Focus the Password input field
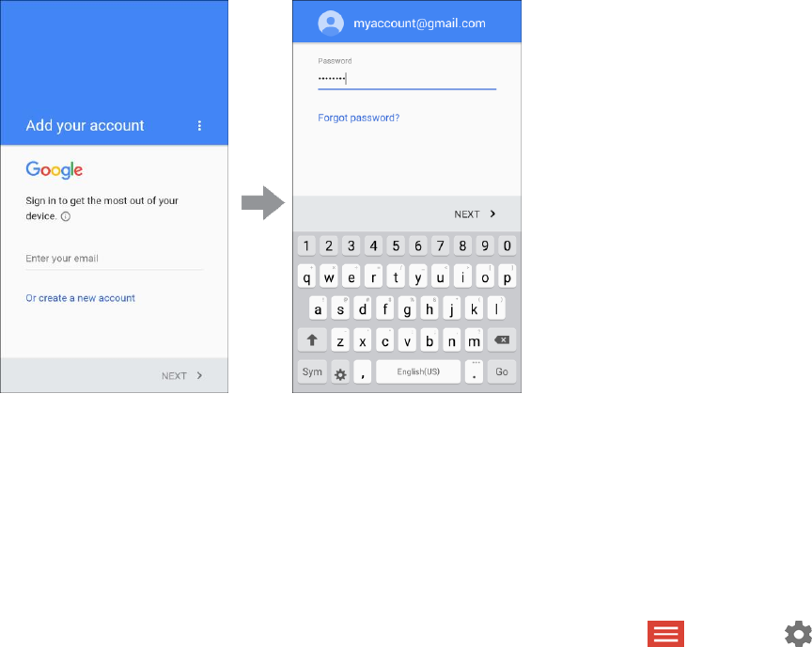The width and height of the screenshot is (812, 647). 407,79
